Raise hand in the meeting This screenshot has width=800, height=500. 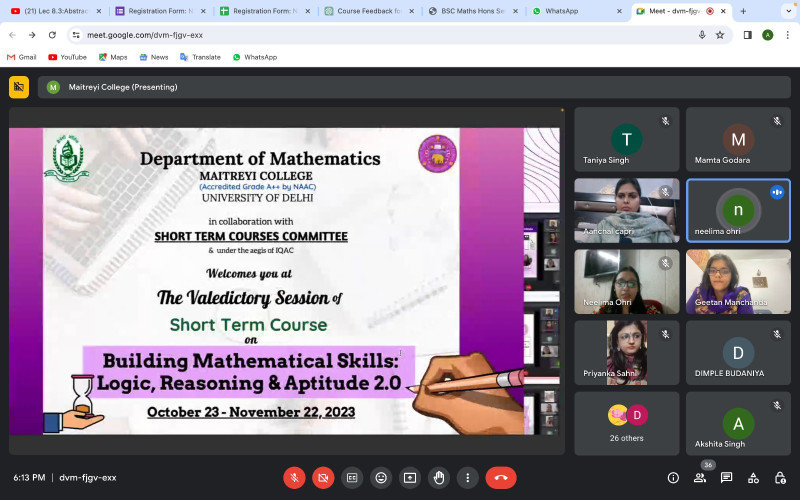439,478
